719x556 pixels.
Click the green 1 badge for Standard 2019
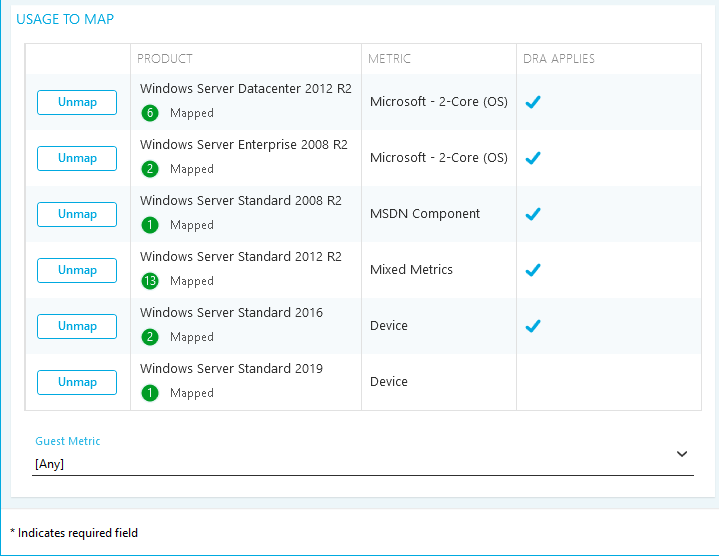click(x=151, y=393)
